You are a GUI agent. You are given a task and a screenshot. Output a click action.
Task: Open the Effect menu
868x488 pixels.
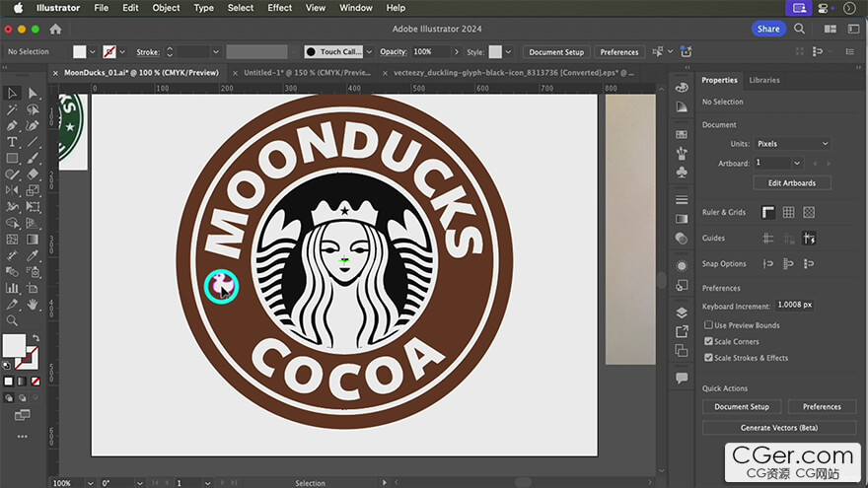[279, 8]
